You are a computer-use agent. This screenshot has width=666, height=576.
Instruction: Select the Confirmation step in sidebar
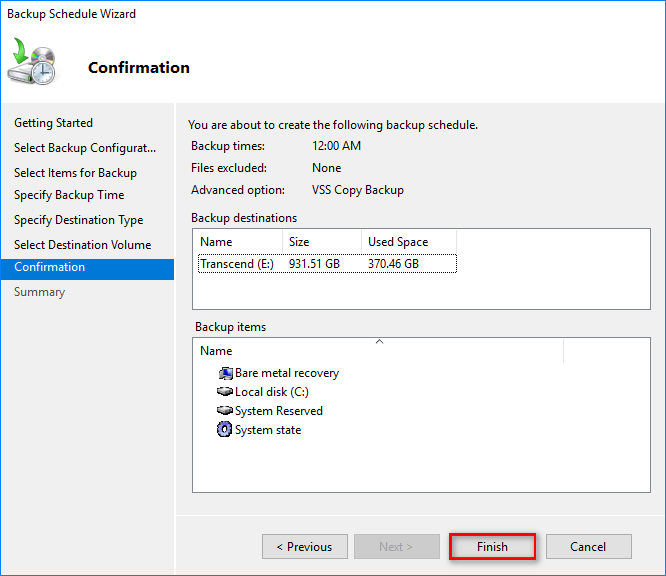(87, 267)
